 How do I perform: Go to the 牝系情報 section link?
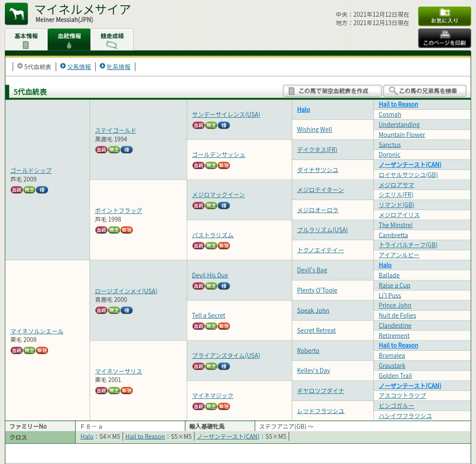coord(118,67)
